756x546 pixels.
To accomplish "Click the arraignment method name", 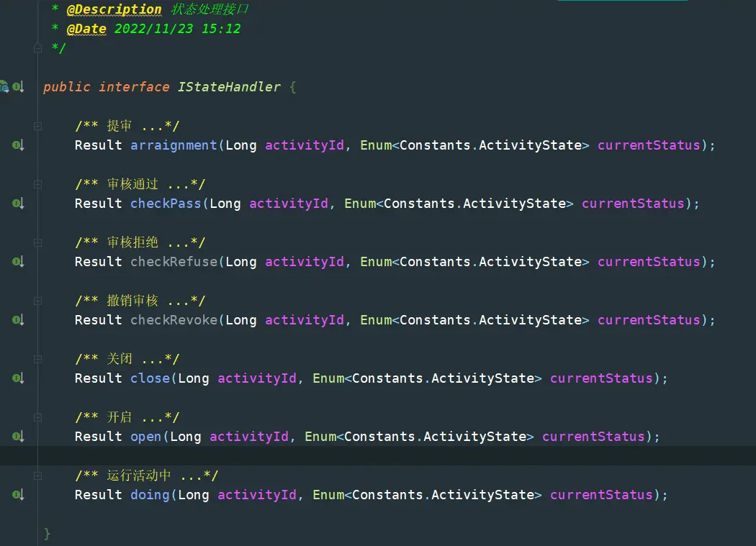I will [x=174, y=145].
